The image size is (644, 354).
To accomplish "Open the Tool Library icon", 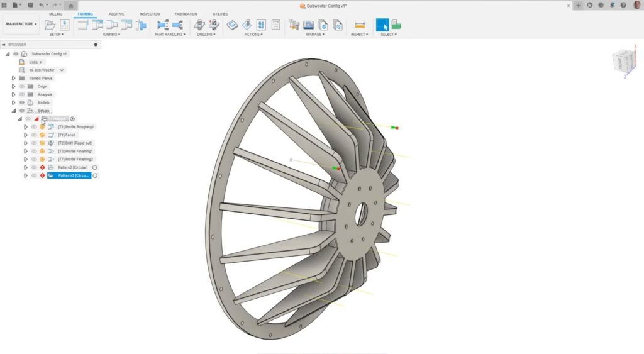I will coord(294,25).
